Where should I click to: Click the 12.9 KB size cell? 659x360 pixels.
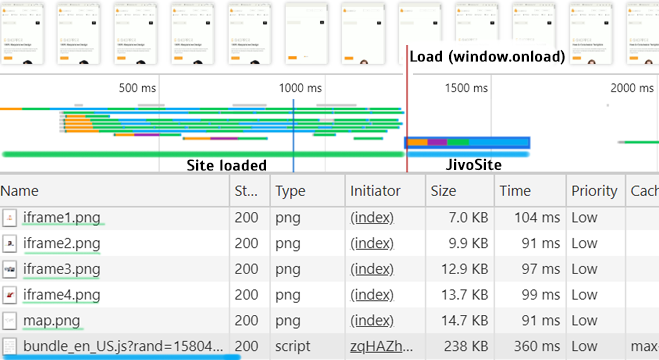point(460,269)
